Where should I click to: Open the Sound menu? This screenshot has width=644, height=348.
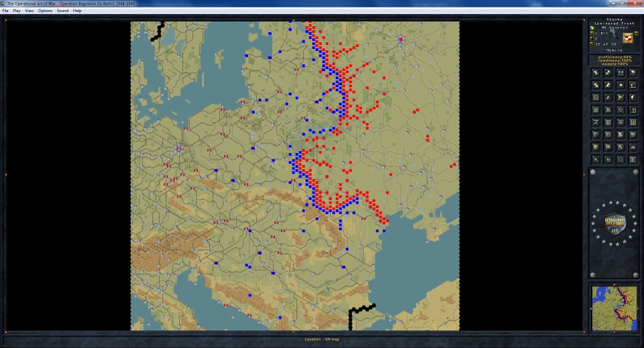62,11
